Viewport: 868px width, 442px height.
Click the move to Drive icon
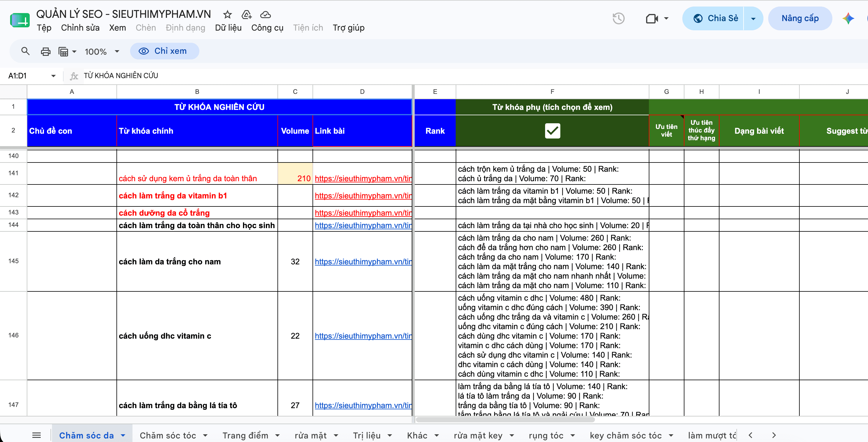pyautogui.click(x=247, y=15)
